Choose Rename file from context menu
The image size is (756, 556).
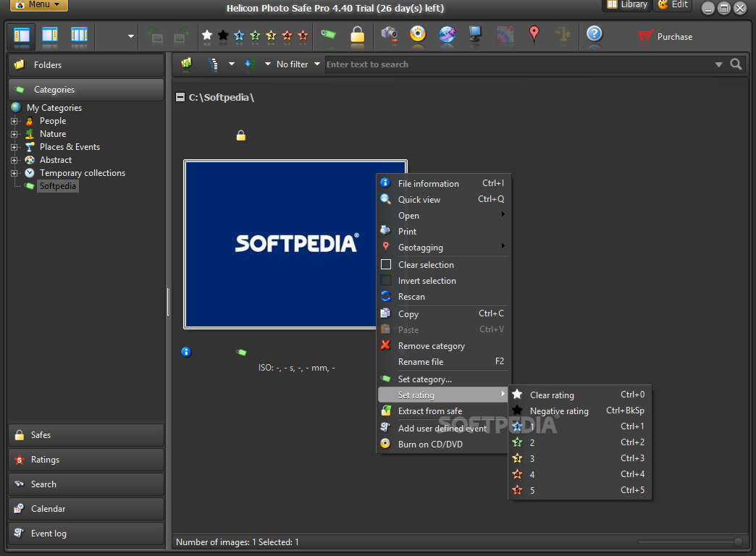[x=443, y=362]
